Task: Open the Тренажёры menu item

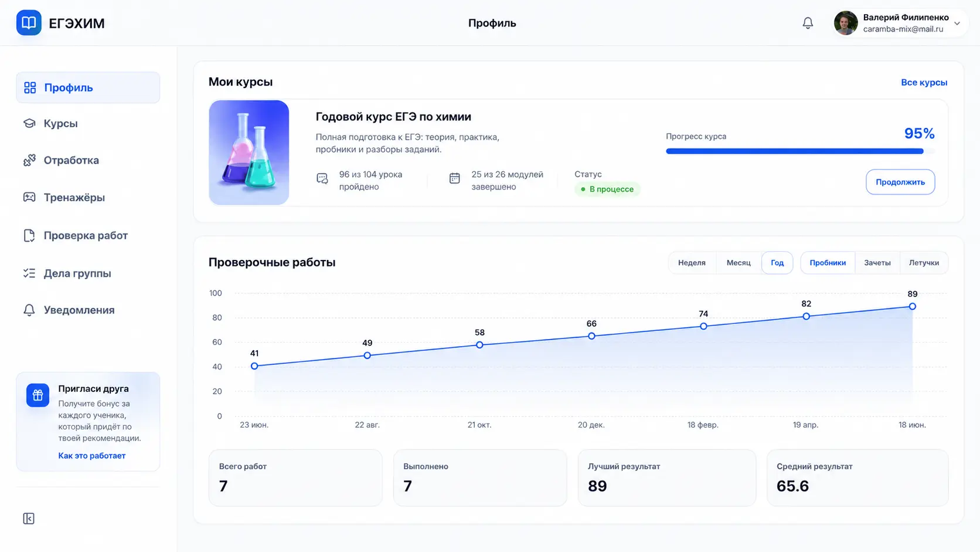Action: point(88,197)
